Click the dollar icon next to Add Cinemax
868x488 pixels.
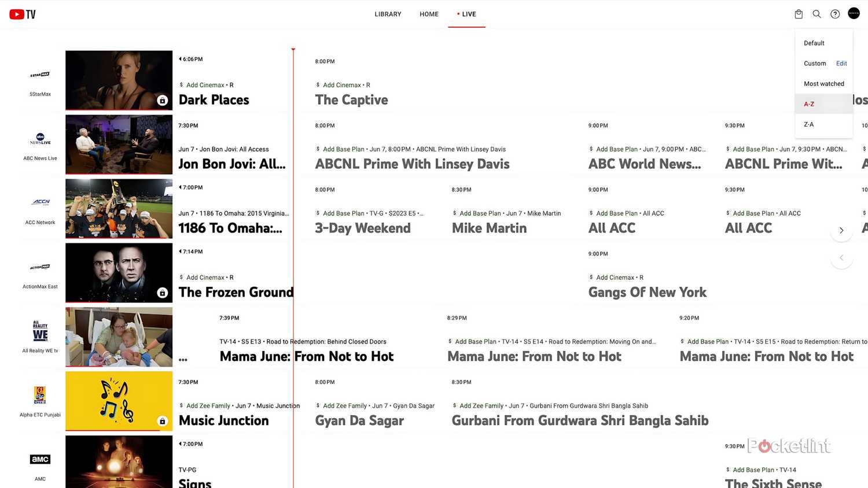click(183, 85)
